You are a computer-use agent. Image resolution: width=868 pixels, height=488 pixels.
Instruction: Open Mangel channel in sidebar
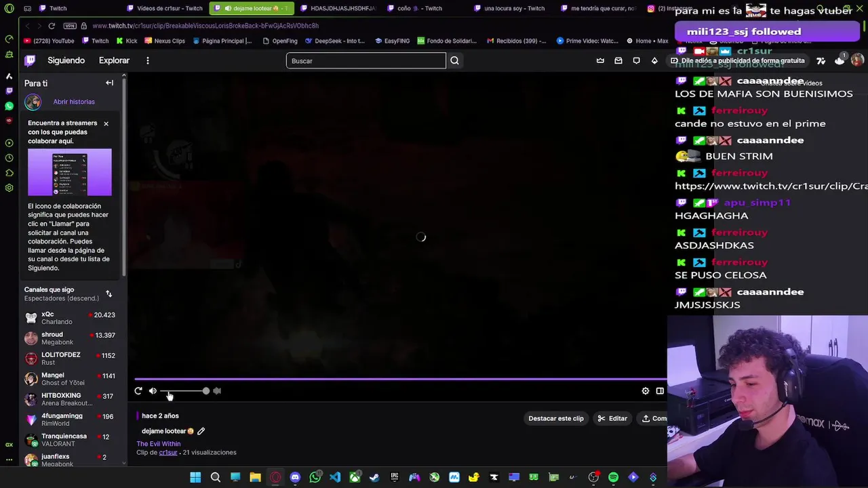70,379
